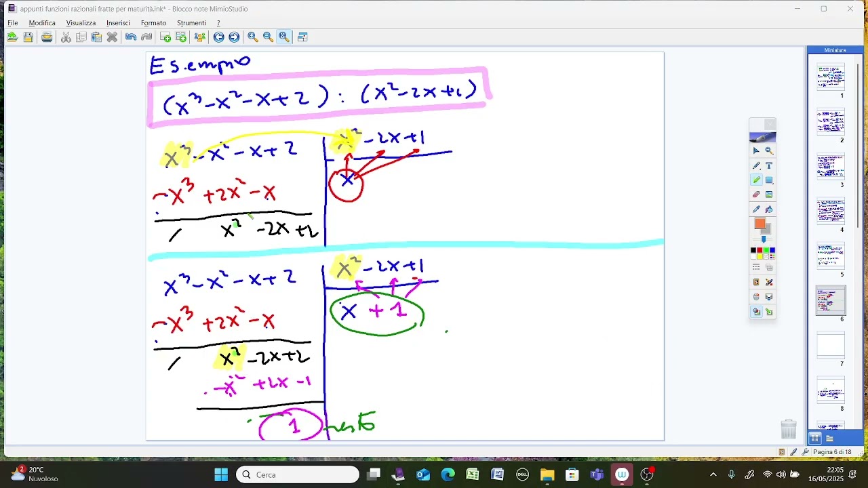Click the palette's screen recorder icon
Image resolution: width=868 pixels, height=488 pixels.
click(769, 297)
